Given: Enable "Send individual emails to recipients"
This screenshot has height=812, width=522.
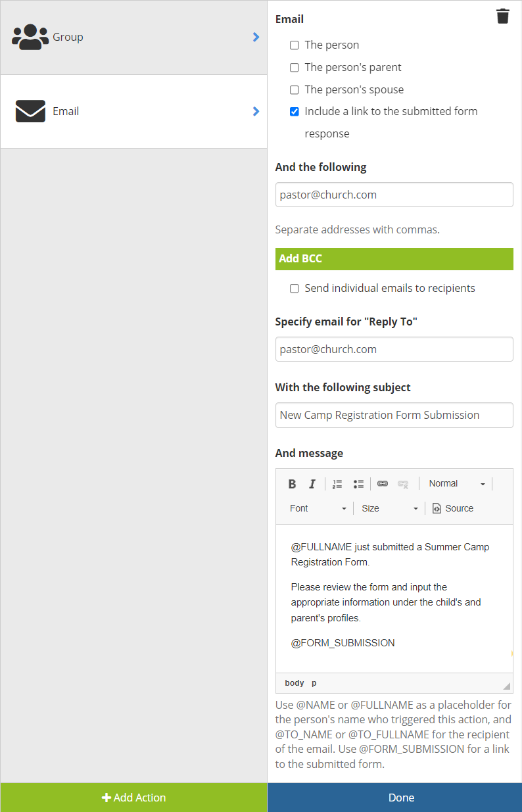Looking at the screenshot, I should [x=295, y=289].
